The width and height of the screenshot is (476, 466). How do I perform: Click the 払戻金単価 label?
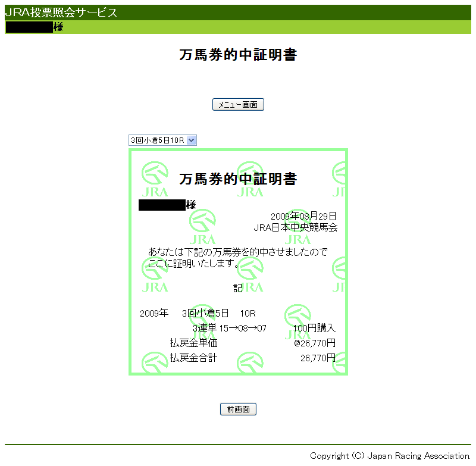coord(194,343)
